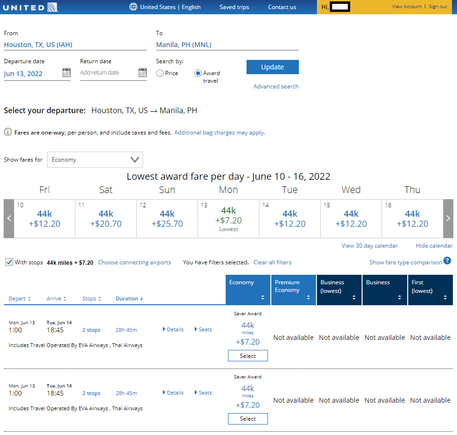Sort by Arrive column

tap(56, 299)
